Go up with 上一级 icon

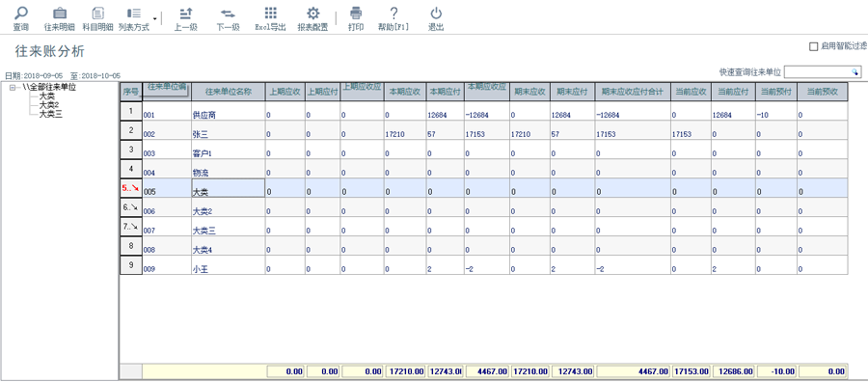coord(186,14)
